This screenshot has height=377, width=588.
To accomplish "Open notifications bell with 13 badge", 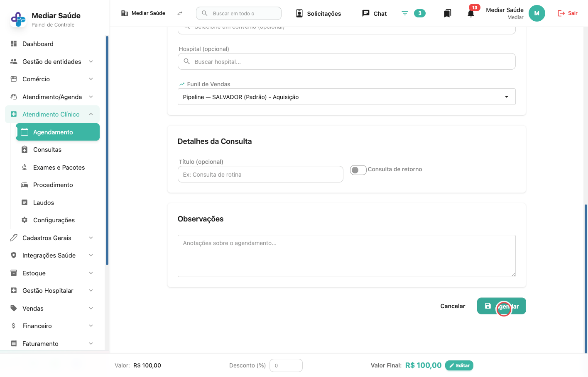I will [471, 13].
